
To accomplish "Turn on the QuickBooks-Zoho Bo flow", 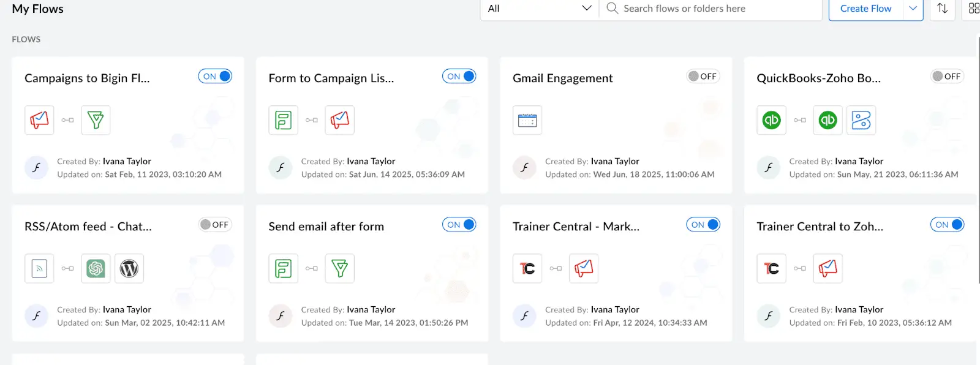I will pos(947,77).
